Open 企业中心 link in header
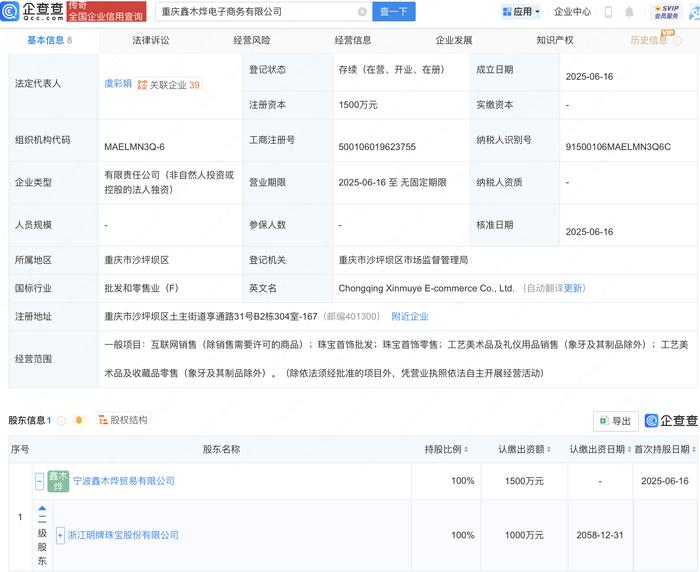Viewport: 700px width, 572px height. coord(572,12)
